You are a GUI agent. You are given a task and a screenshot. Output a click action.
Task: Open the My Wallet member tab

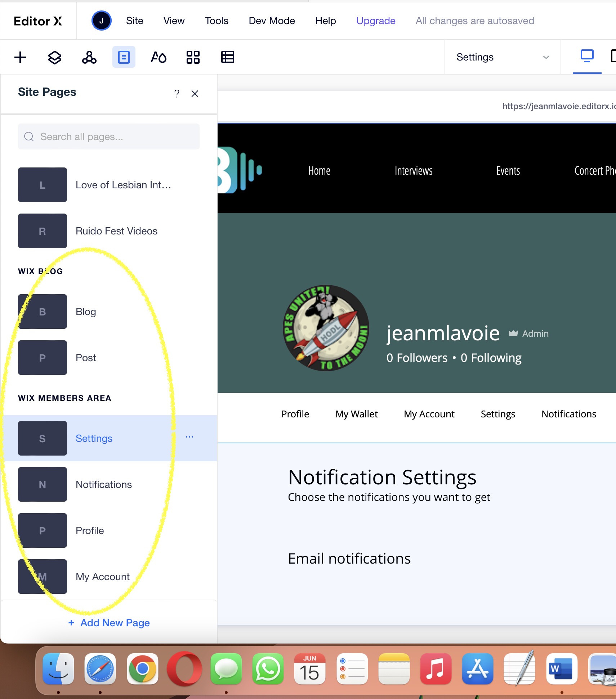point(357,414)
